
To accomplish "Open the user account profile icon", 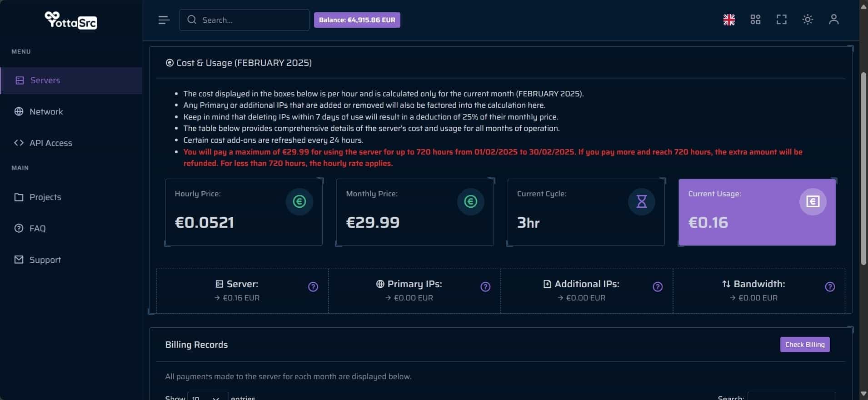I will coord(833,20).
